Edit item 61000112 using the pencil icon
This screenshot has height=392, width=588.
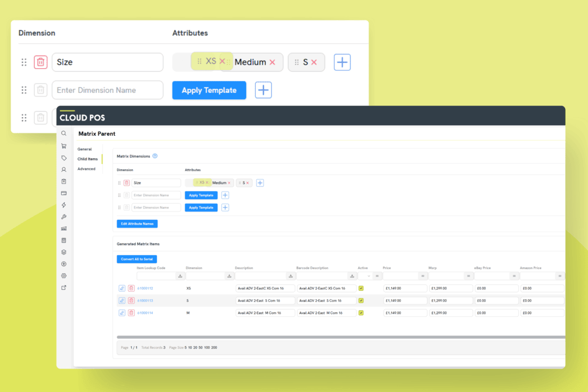(122, 288)
